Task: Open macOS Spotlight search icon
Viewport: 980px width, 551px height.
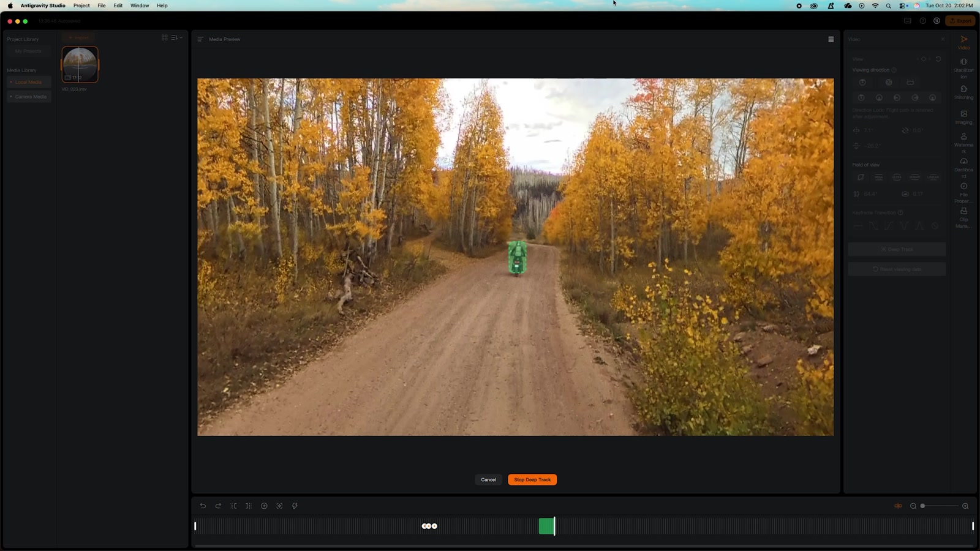Action: (889, 6)
